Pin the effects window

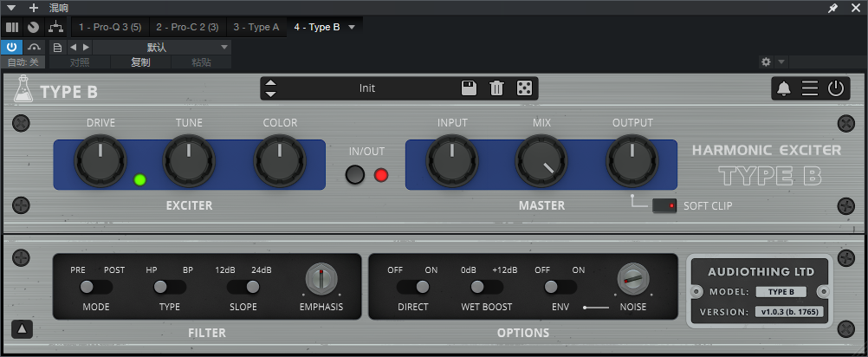833,8
